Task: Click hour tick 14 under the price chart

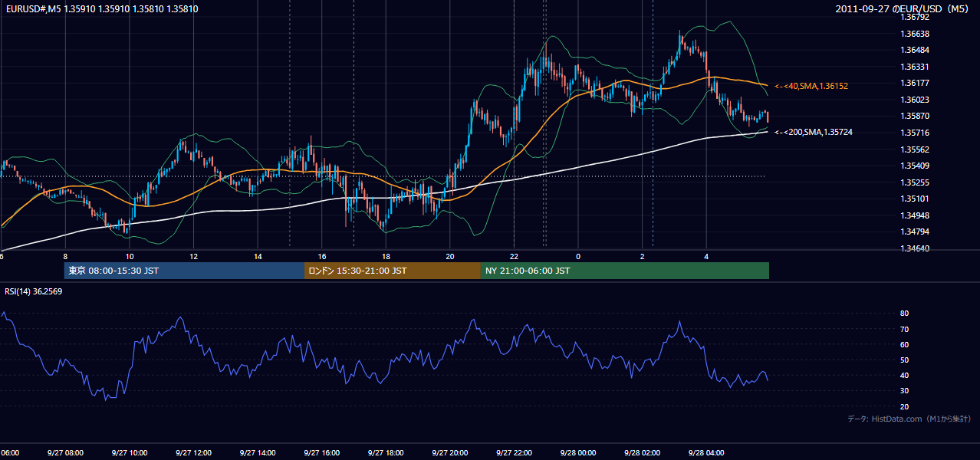Action: (258, 256)
